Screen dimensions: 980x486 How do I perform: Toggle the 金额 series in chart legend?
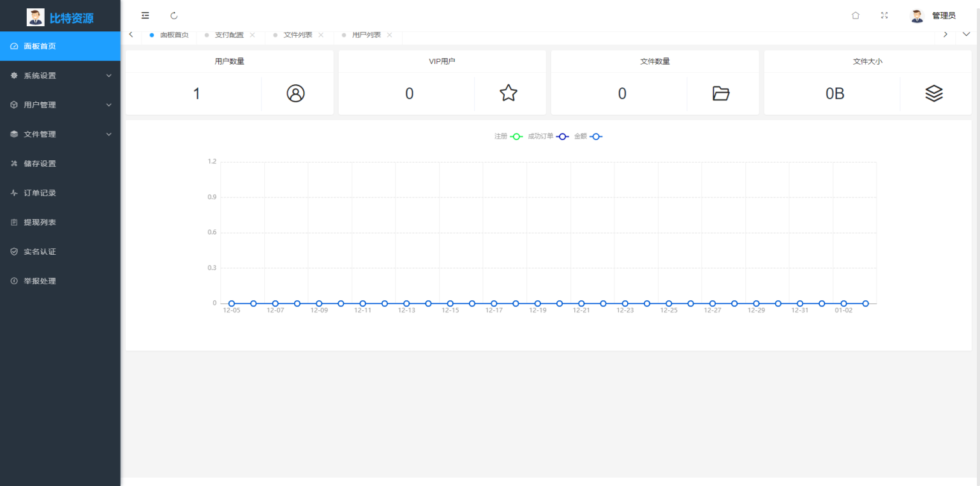588,137
